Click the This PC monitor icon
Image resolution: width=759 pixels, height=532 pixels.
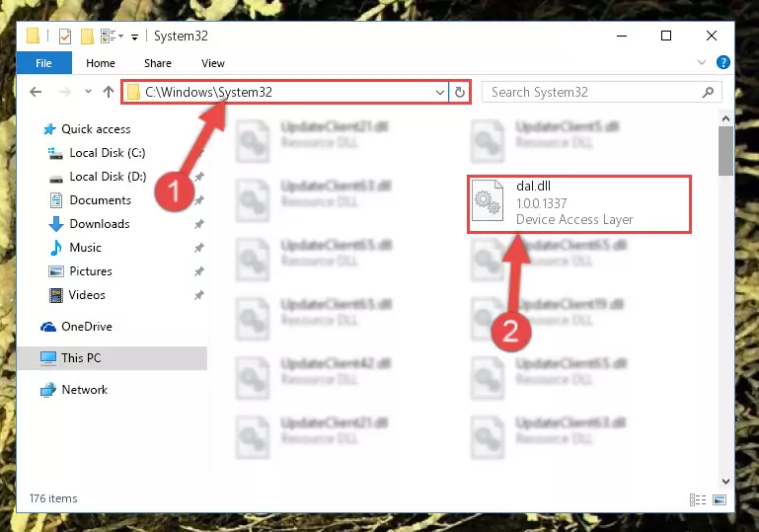[x=48, y=358]
